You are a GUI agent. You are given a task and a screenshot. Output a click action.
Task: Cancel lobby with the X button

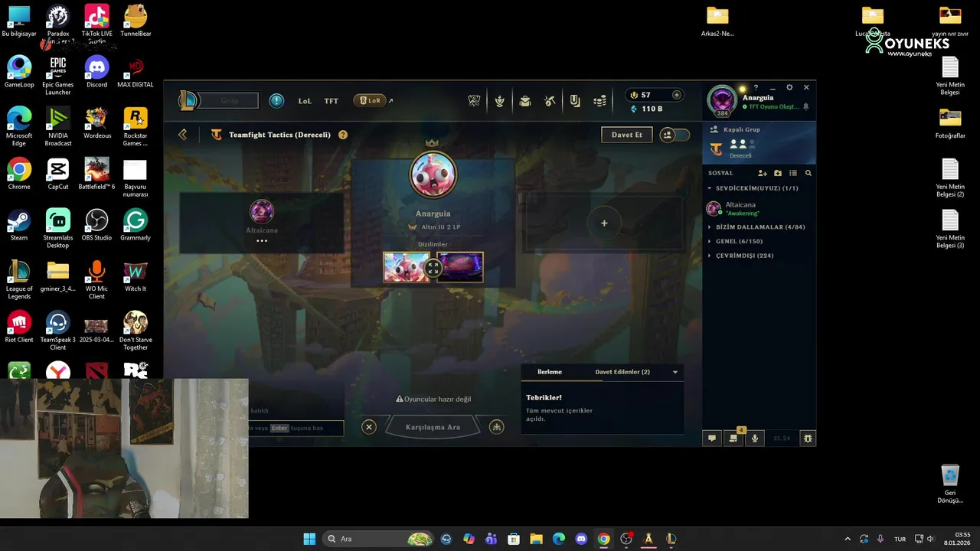(x=369, y=427)
